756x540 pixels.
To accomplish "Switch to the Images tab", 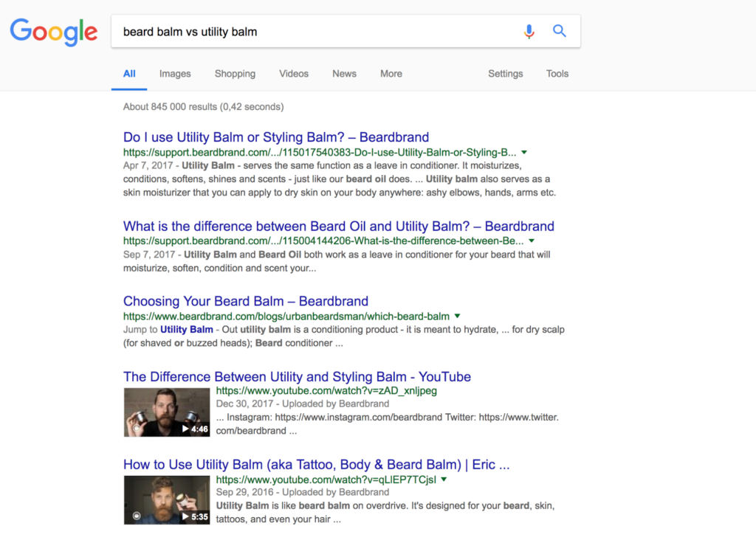I will click(x=175, y=74).
